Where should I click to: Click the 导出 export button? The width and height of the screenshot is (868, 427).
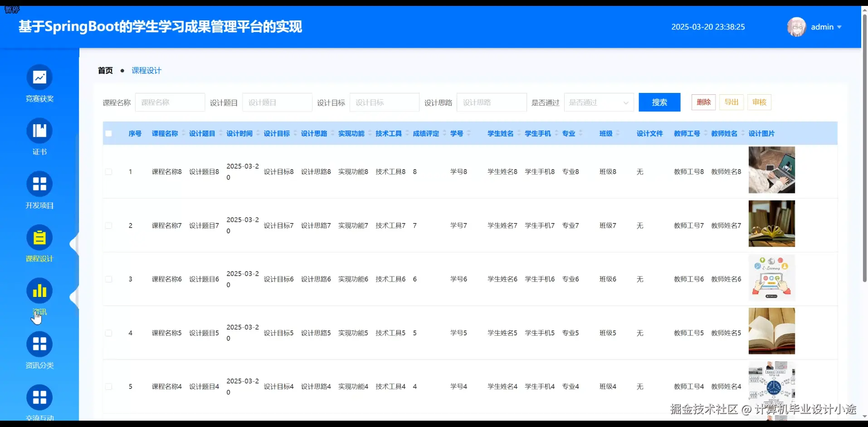click(731, 102)
